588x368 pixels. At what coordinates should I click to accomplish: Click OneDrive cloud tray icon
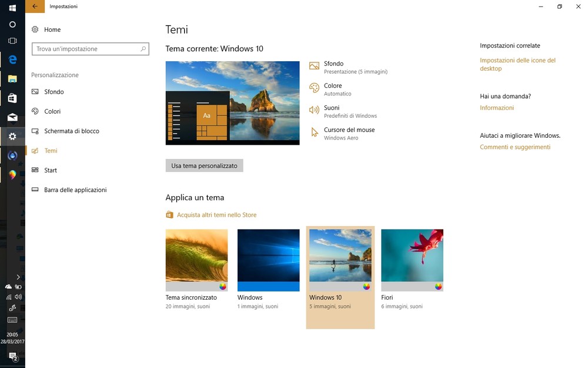pos(8,287)
